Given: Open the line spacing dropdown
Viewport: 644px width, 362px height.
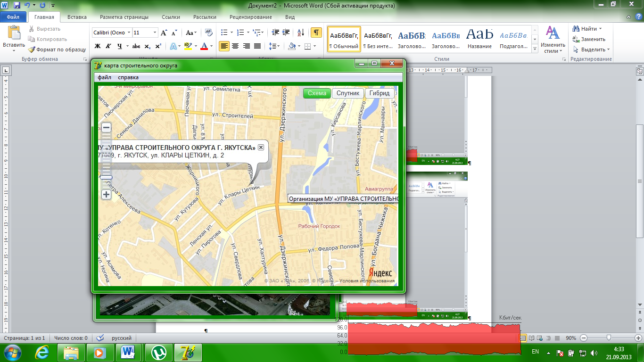Looking at the screenshot, I should click(274, 46).
